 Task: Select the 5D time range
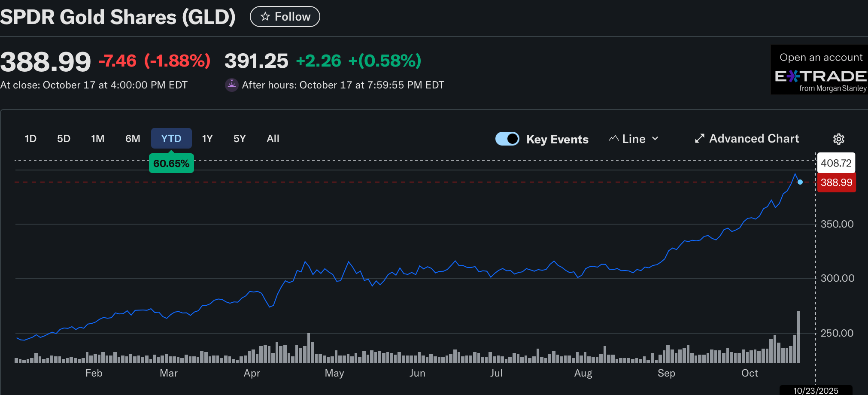click(64, 139)
